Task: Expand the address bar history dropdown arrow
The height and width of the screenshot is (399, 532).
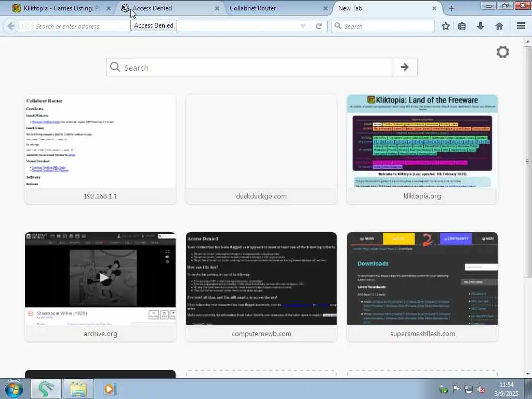Action: tap(303, 26)
